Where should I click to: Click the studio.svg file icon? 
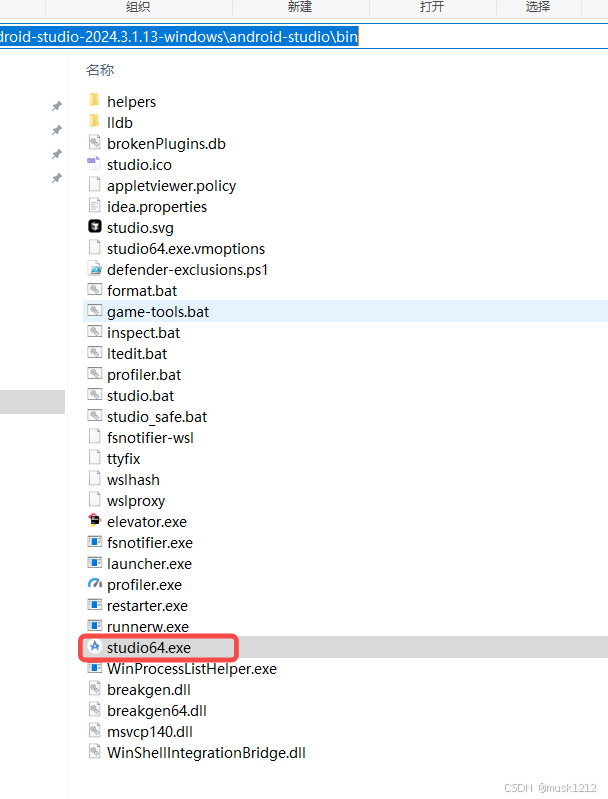point(94,226)
